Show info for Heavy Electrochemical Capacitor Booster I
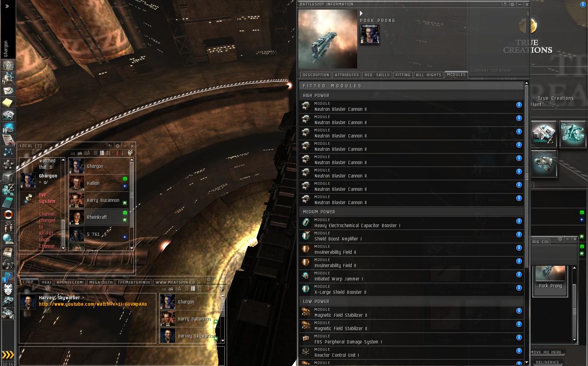 [519, 221]
